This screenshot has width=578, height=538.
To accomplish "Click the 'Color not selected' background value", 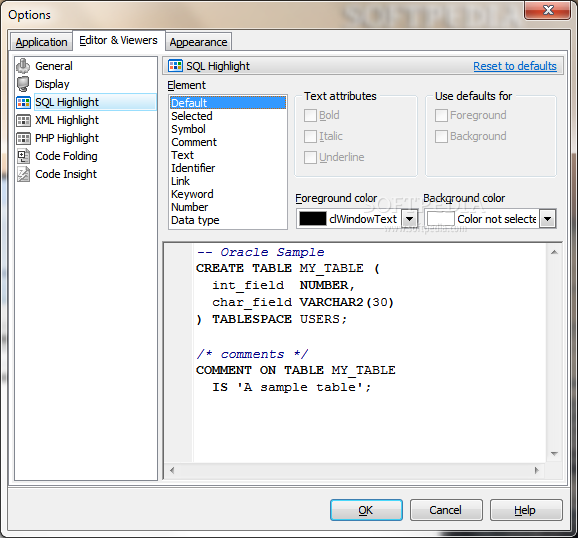I will [497, 219].
